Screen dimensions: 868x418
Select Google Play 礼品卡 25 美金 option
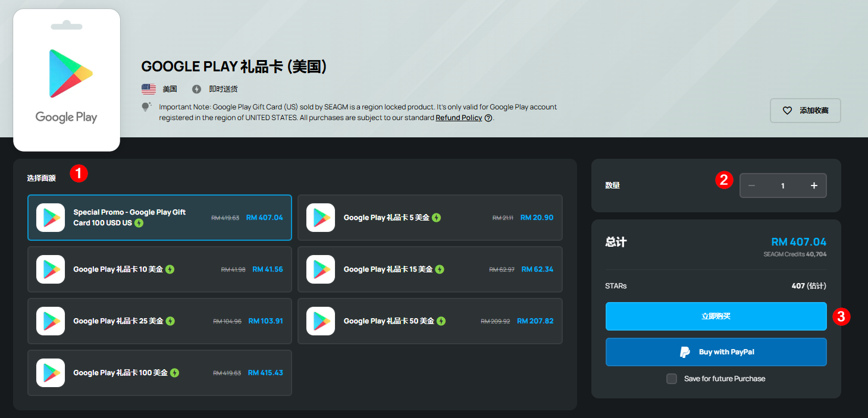[159, 321]
